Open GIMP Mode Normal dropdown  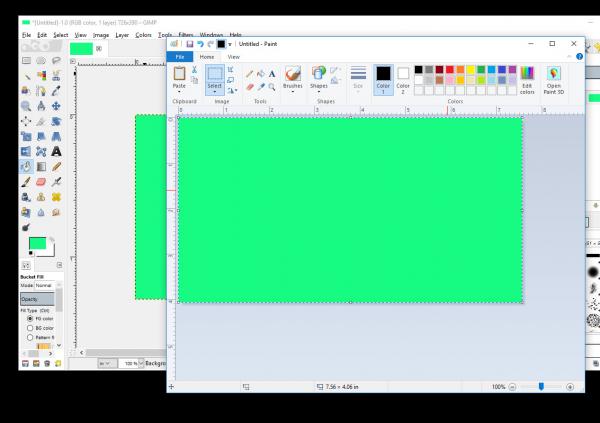pos(45,286)
